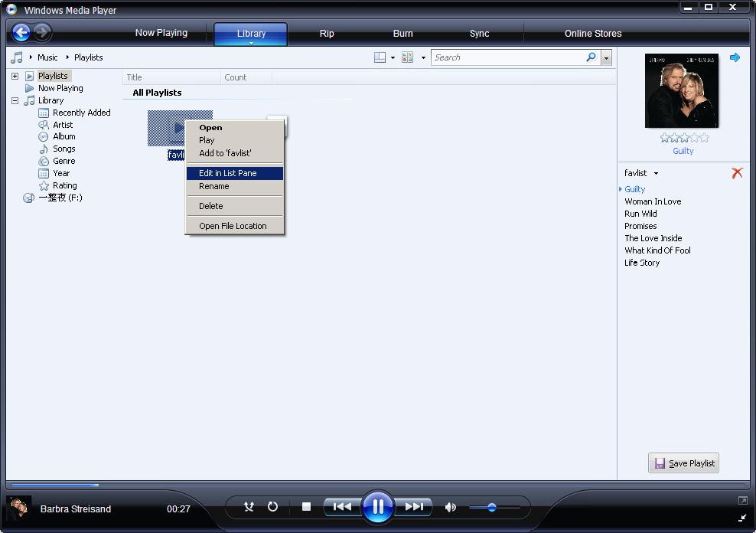The height and width of the screenshot is (533, 756).
Task: Open search options dropdown
Action: [x=607, y=58]
